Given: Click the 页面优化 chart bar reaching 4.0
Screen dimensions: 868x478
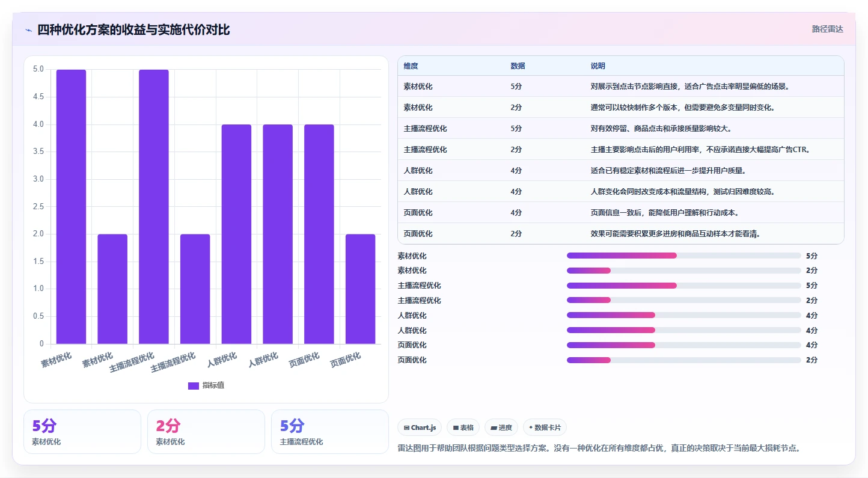Looking at the screenshot, I should (319, 234).
